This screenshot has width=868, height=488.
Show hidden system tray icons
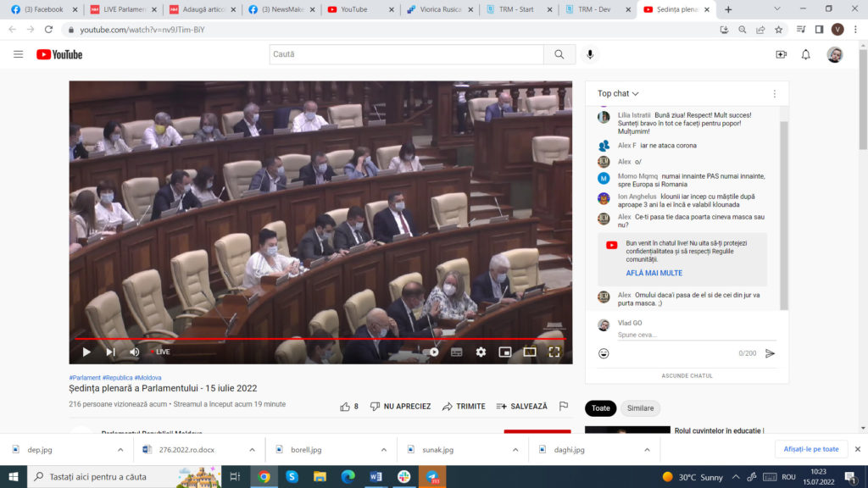coord(736,477)
